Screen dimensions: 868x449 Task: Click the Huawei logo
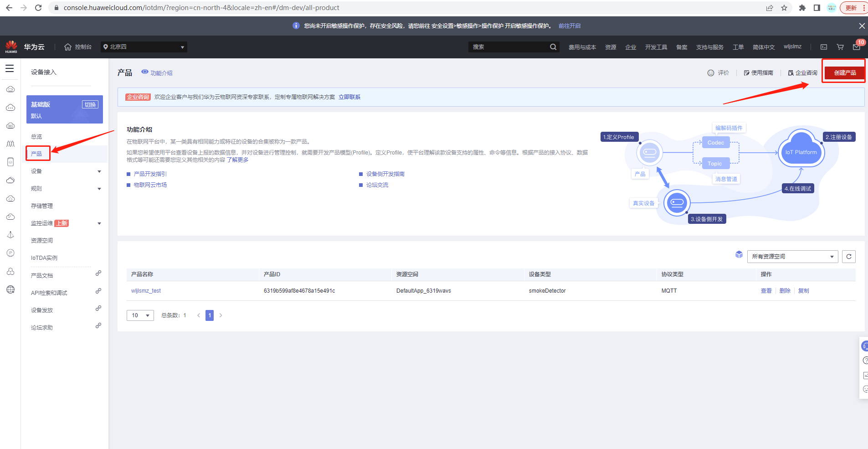[11, 46]
